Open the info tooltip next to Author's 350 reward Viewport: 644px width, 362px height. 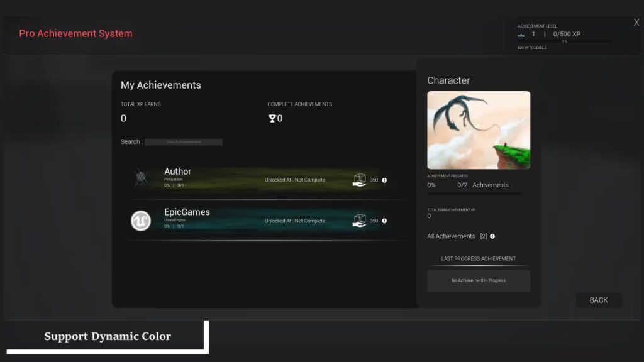(x=384, y=180)
